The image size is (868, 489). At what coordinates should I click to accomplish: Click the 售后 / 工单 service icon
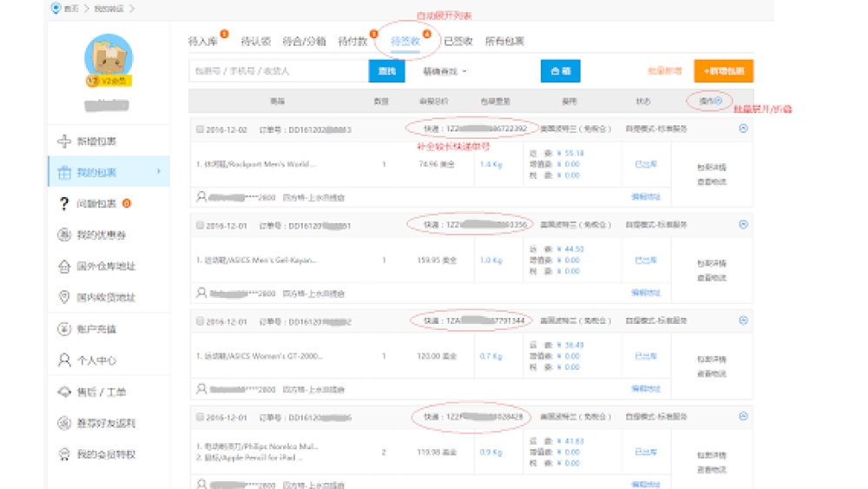point(64,392)
